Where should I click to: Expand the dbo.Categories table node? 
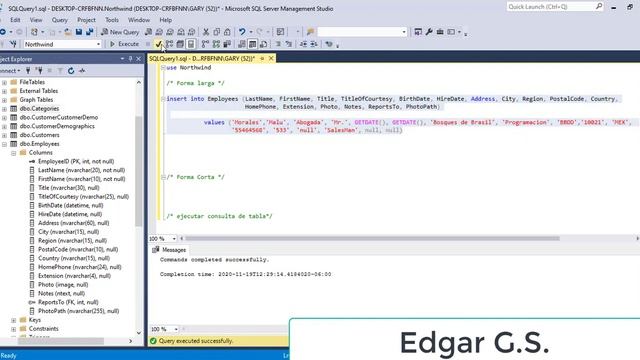4,109
